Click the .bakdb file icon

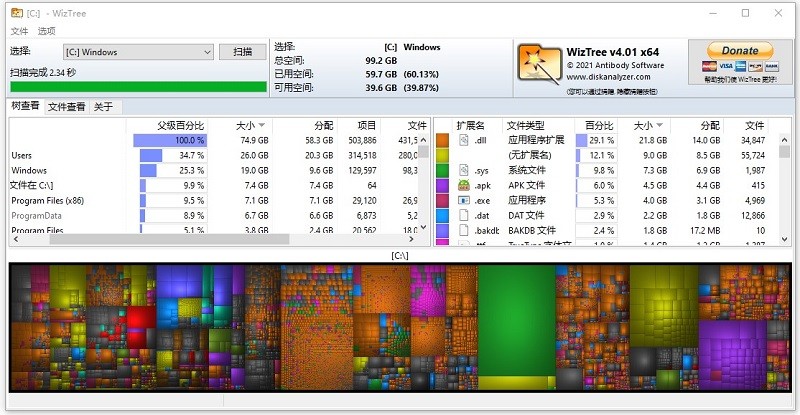pos(463,230)
